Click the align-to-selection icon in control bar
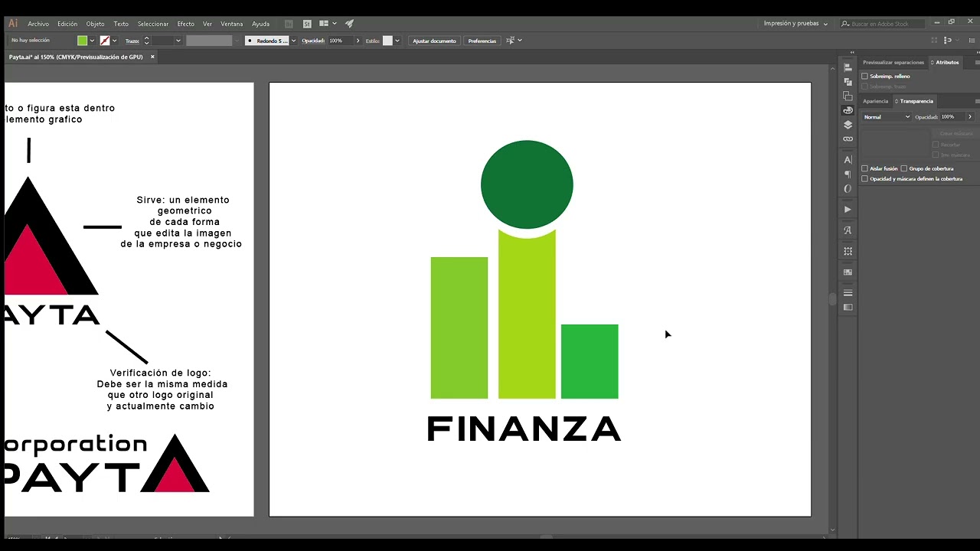The height and width of the screenshot is (551, 980). pyautogui.click(x=948, y=41)
